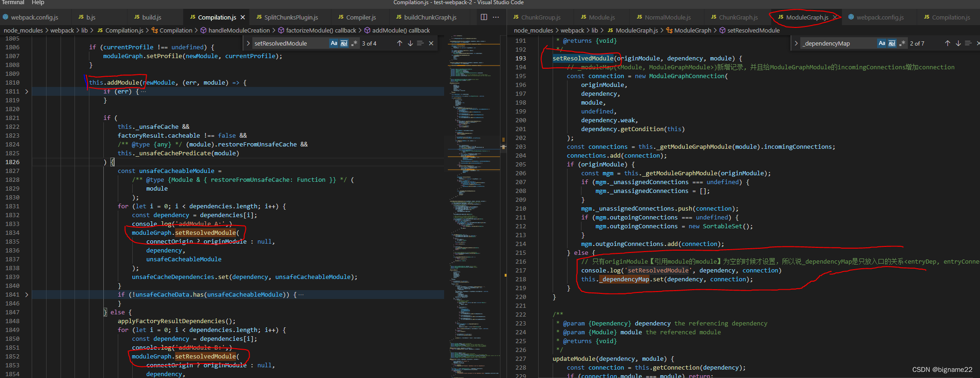
Task: Click updateModule method at line 227
Action: click(x=574, y=359)
